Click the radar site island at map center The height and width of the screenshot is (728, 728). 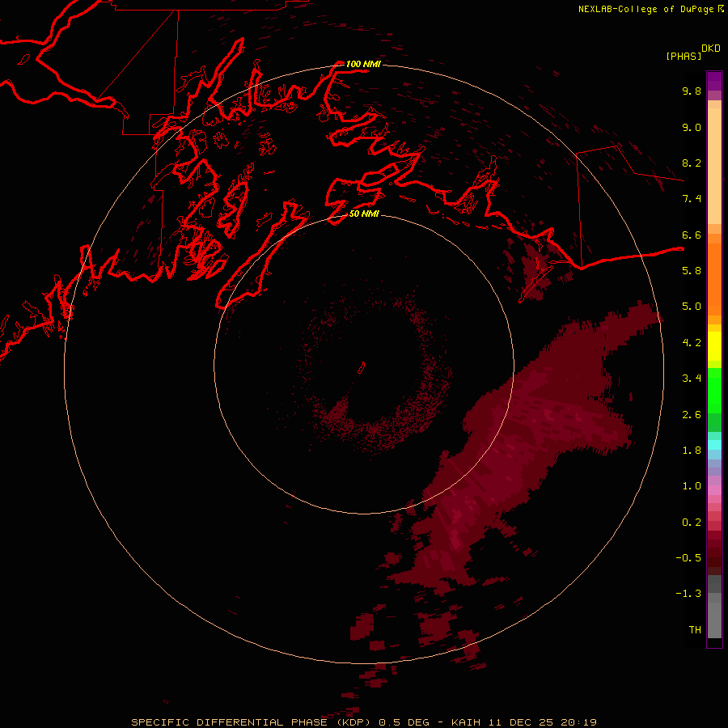(x=362, y=368)
